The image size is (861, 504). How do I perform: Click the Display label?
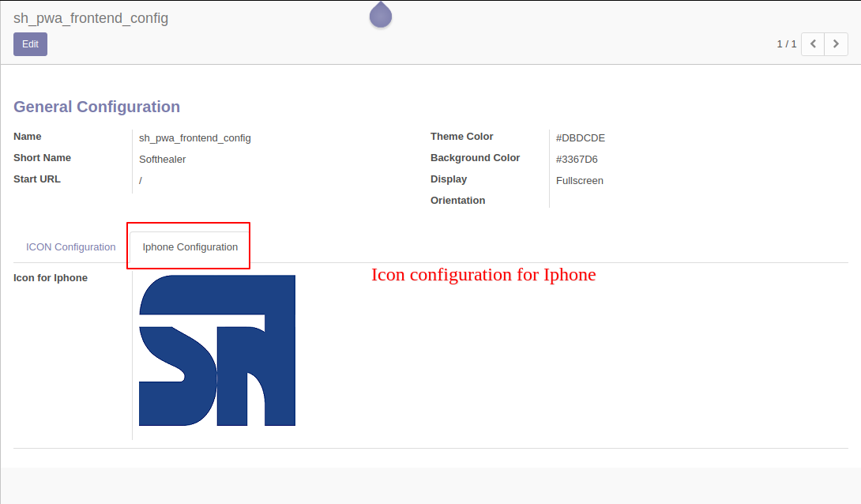(x=449, y=179)
